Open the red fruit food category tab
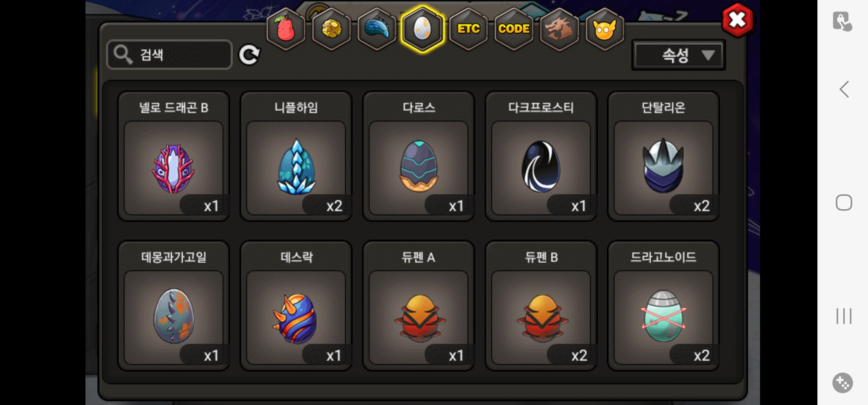 286,29
